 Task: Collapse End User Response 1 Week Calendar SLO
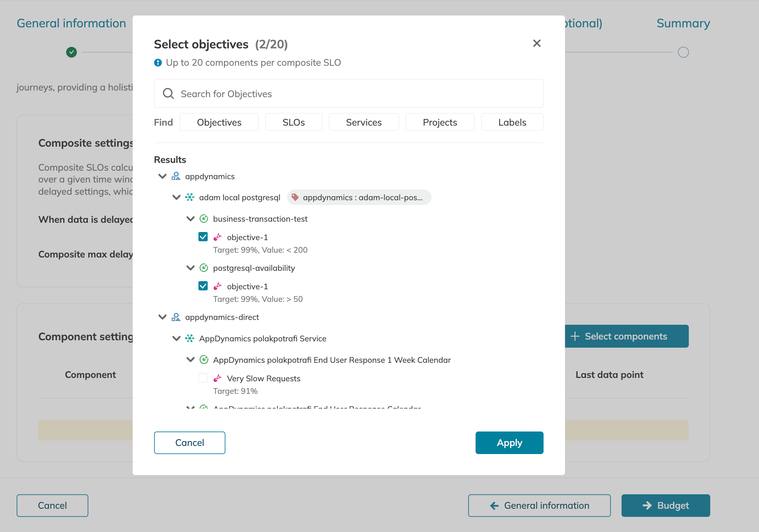coord(190,360)
